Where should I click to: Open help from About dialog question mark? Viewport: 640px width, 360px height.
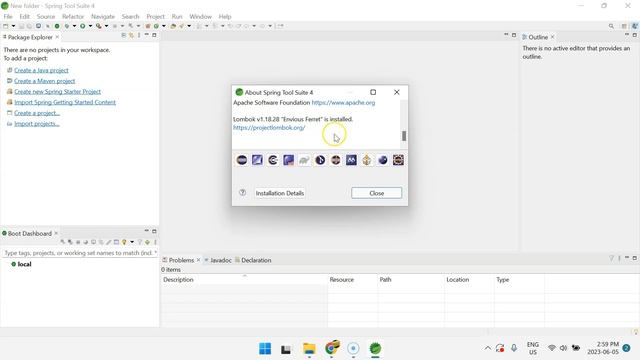242,193
